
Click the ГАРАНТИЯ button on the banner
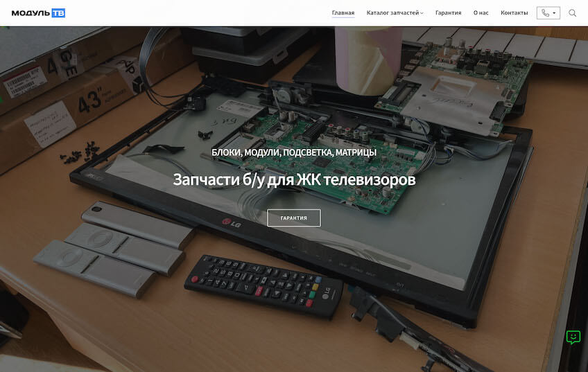tap(293, 218)
